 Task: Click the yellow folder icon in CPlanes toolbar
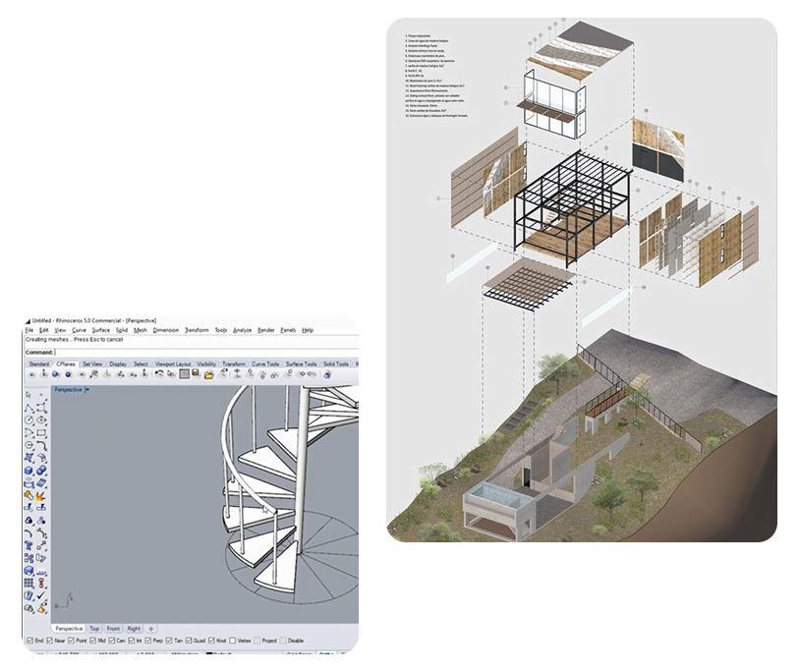209,374
